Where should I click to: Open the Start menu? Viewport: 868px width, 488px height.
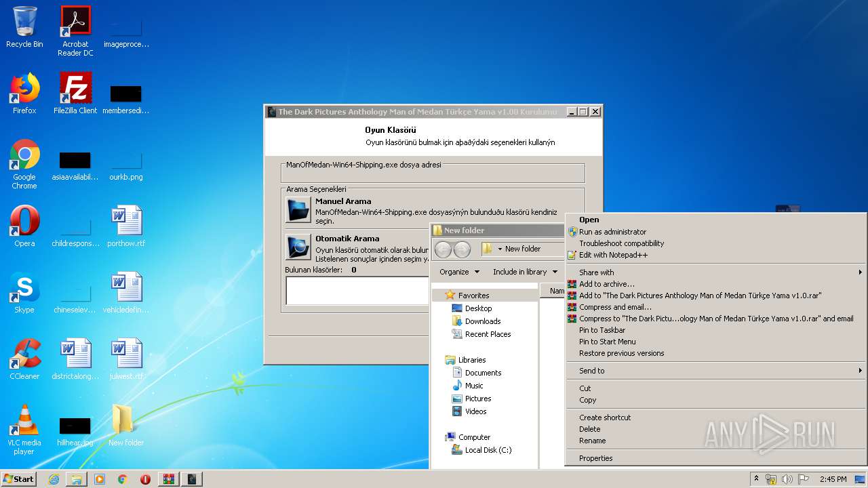click(18, 479)
